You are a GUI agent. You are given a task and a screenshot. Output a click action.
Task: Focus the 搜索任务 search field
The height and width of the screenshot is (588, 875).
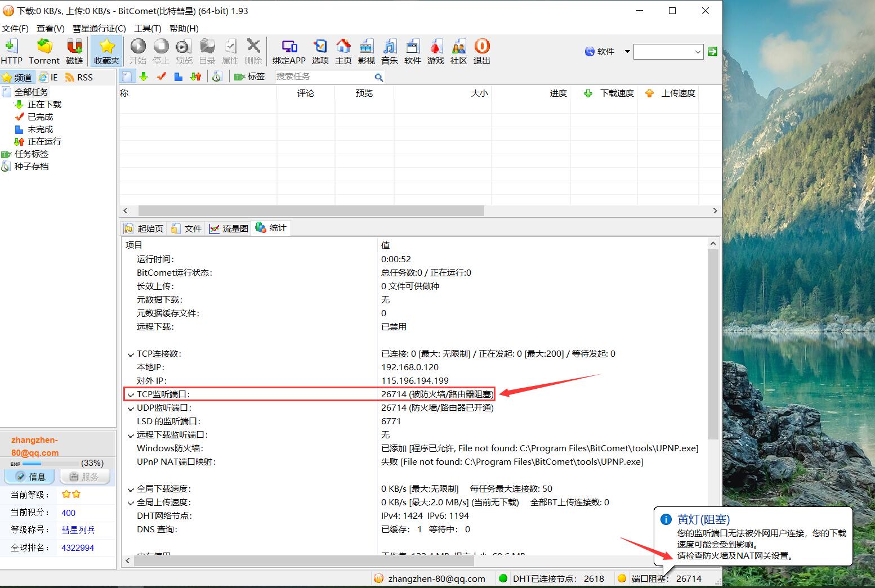tap(324, 77)
